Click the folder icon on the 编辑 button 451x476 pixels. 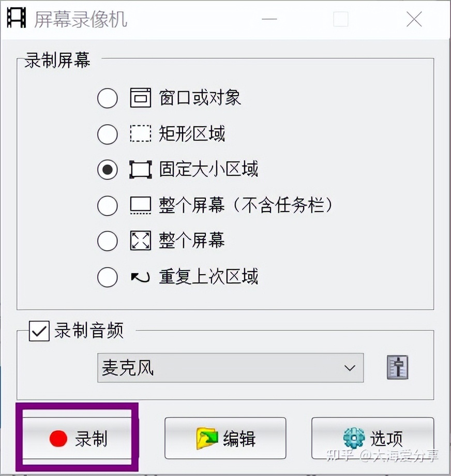[x=206, y=437]
